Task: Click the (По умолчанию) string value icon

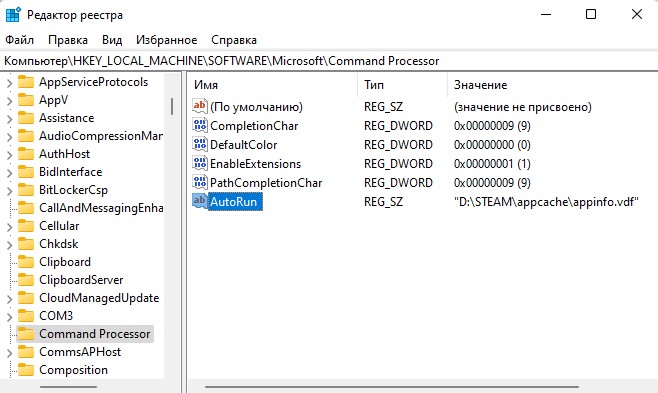Action: tap(200, 106)
